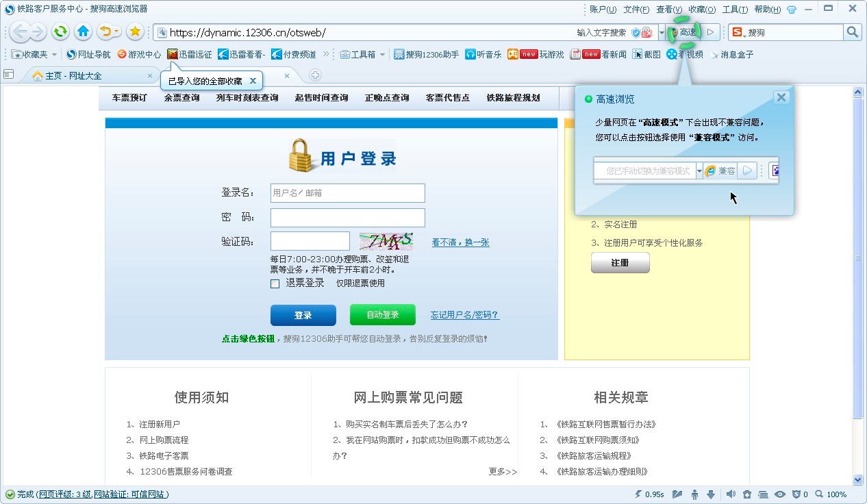
Task: Select 余票查询 navigation tab
Action: click(x=181, y=98)
